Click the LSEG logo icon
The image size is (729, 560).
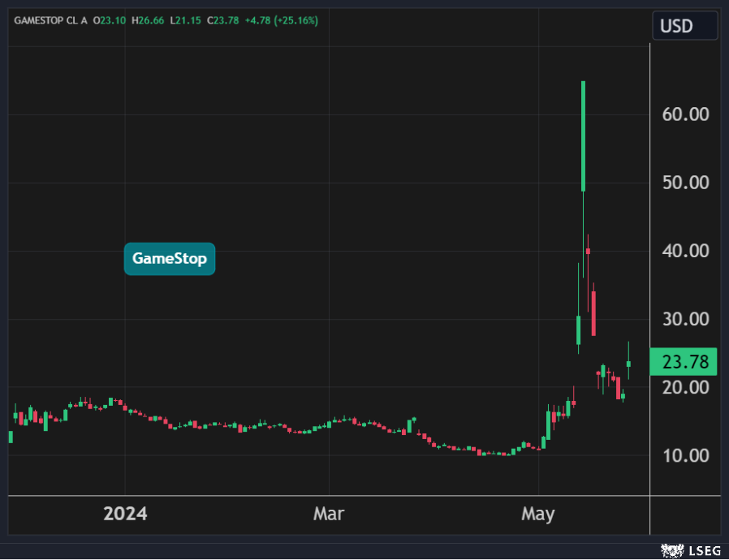[x=671, y=551]
